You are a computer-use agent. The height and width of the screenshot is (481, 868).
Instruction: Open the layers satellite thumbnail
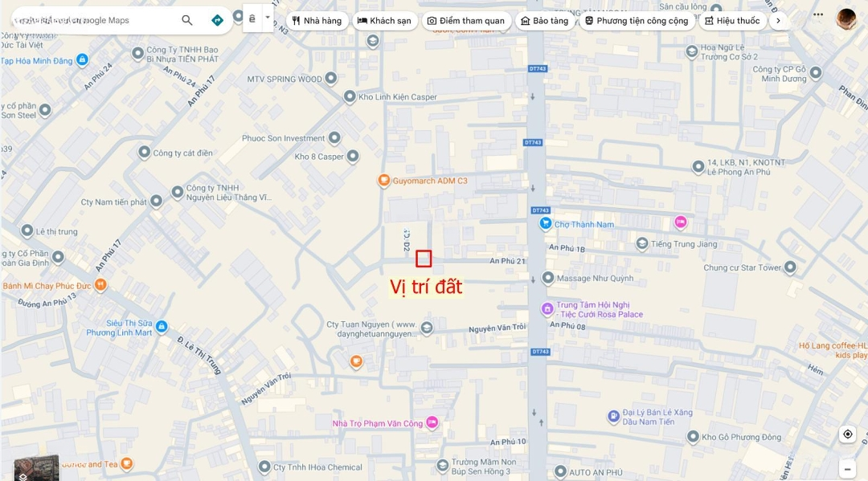point(36,467)
